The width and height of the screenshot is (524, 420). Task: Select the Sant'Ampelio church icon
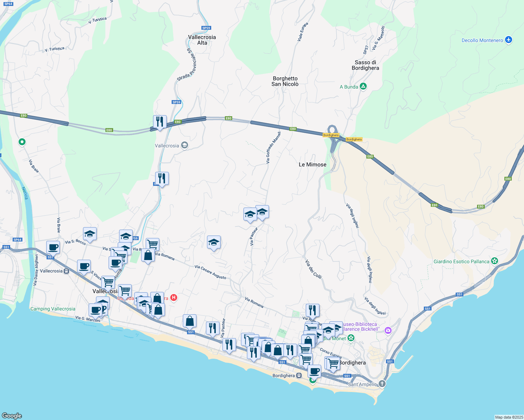[x=382, y=384]
